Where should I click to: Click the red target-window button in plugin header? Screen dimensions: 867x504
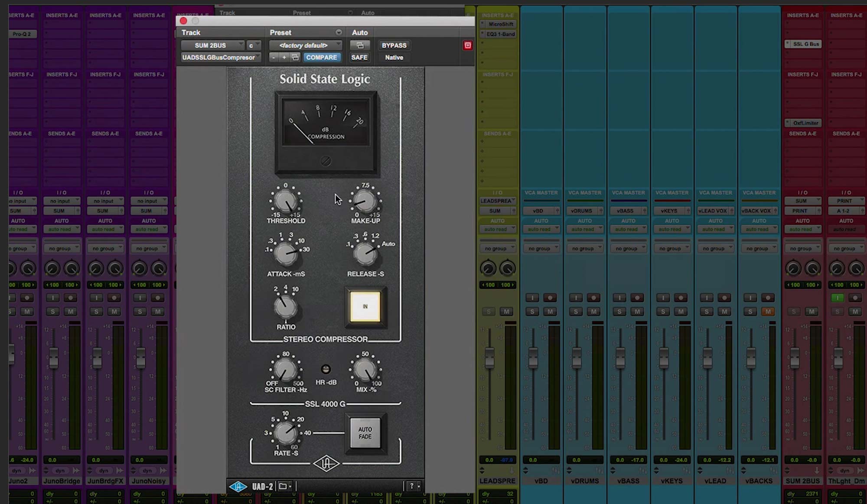click(467, 46)
